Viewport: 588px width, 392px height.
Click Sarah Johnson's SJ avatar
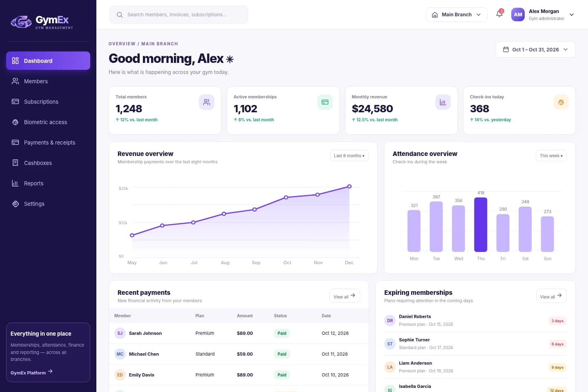pos(120,333)
